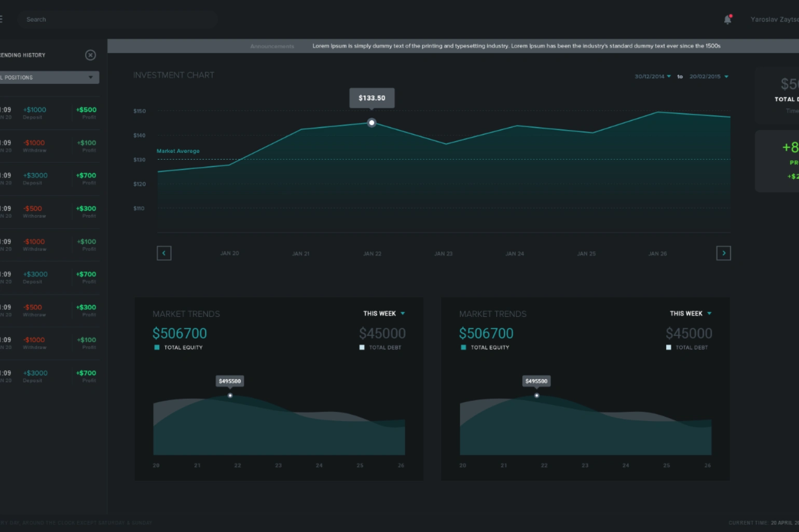Click the $133.50 data point marker
The height and width of the screenshot is (532, 799).
coord(371,123)
